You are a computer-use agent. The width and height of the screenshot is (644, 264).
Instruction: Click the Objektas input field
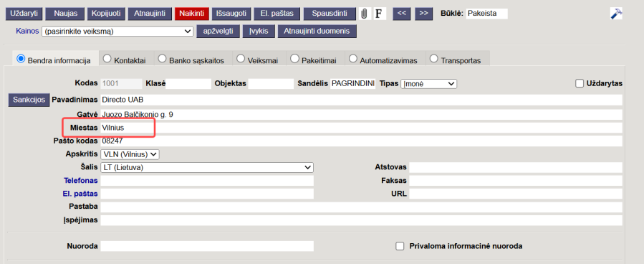click(271, 83)
